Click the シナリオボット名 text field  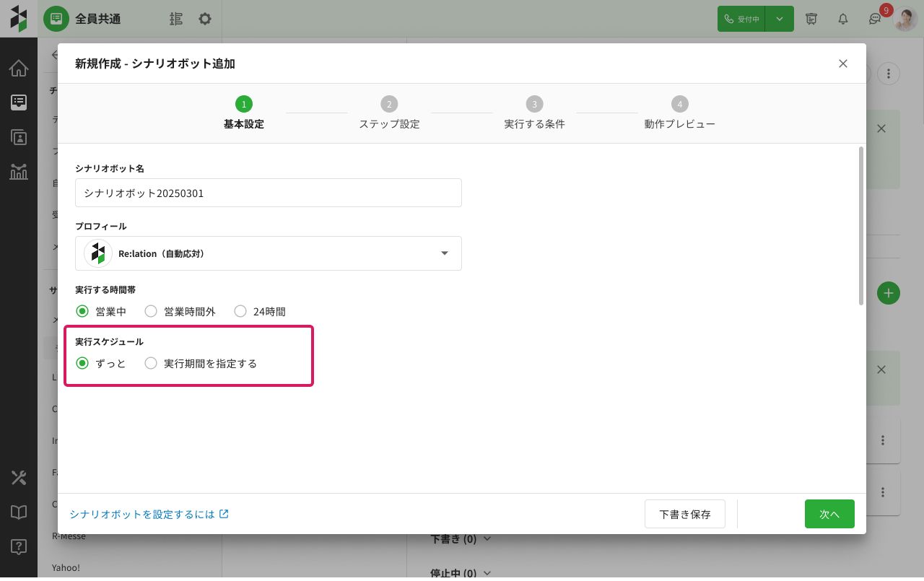click(x=269, y=193)
